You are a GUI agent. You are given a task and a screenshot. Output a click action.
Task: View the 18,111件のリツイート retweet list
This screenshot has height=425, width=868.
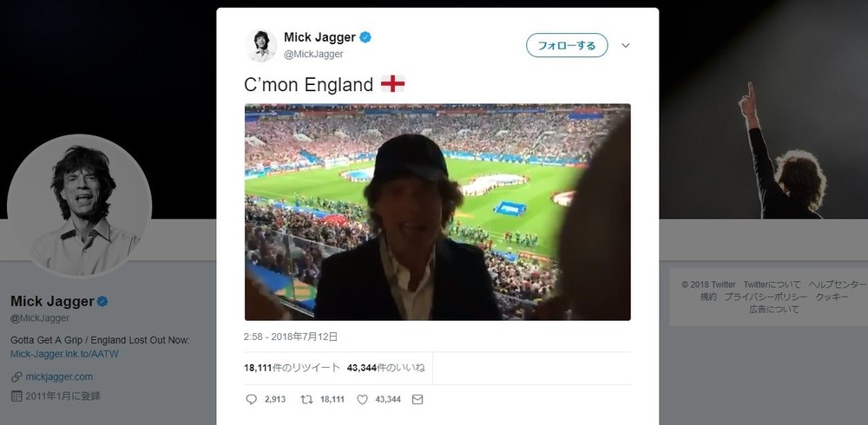pyautogui.click(x=292, y=368)
